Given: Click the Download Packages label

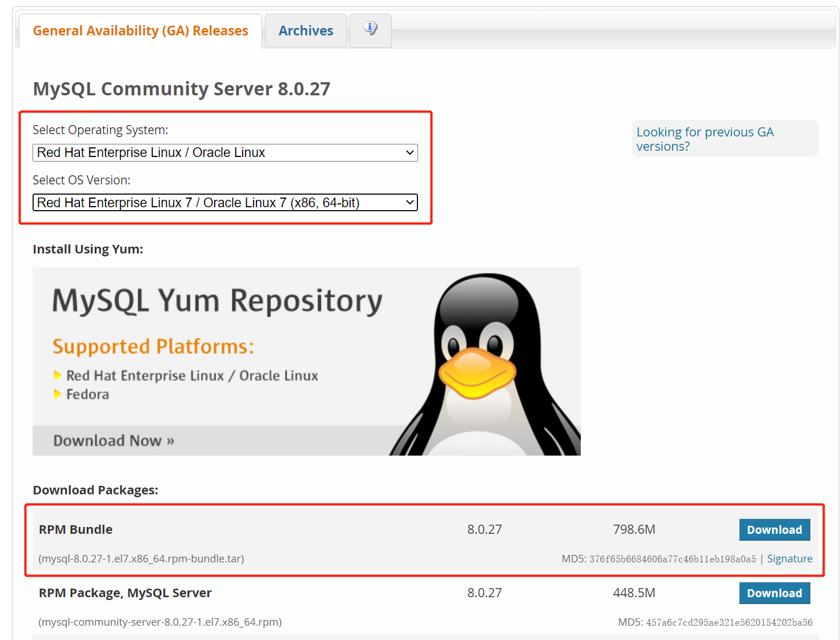Looking at the screenshot, I should click(95, 490).
